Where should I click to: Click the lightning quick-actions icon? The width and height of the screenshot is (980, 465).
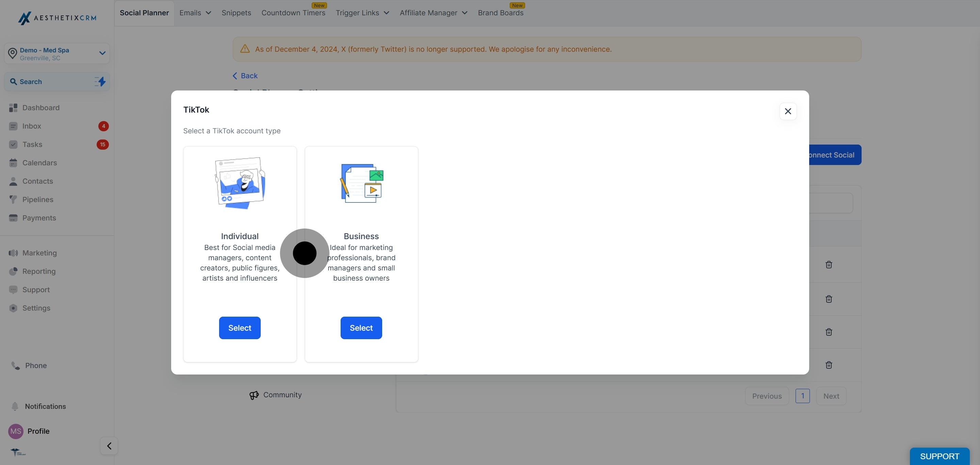(100, 81)
